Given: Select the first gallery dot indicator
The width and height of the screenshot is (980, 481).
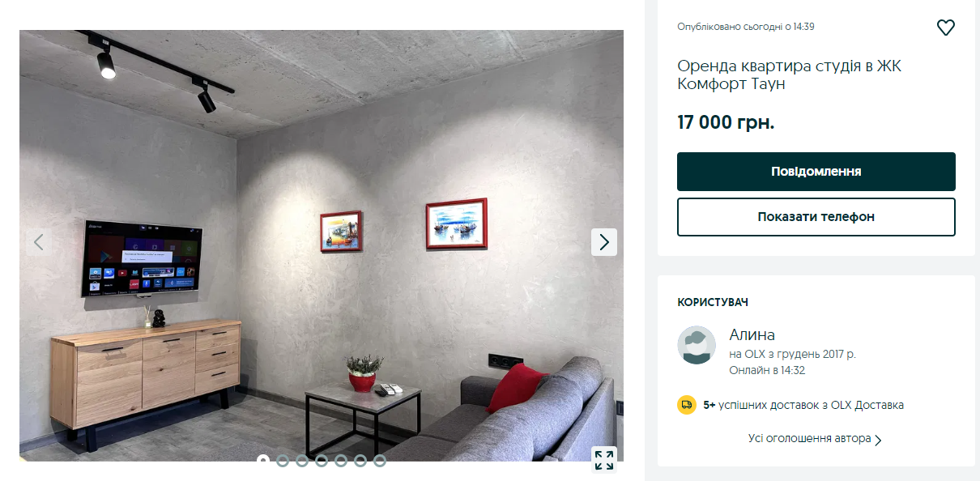Looking at the screenshot, I should 263,461.
